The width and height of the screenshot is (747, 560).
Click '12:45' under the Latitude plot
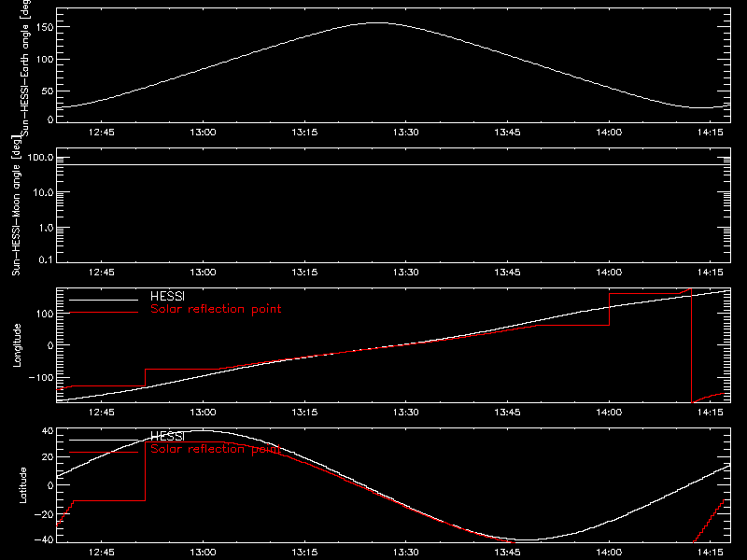point(102,553)
